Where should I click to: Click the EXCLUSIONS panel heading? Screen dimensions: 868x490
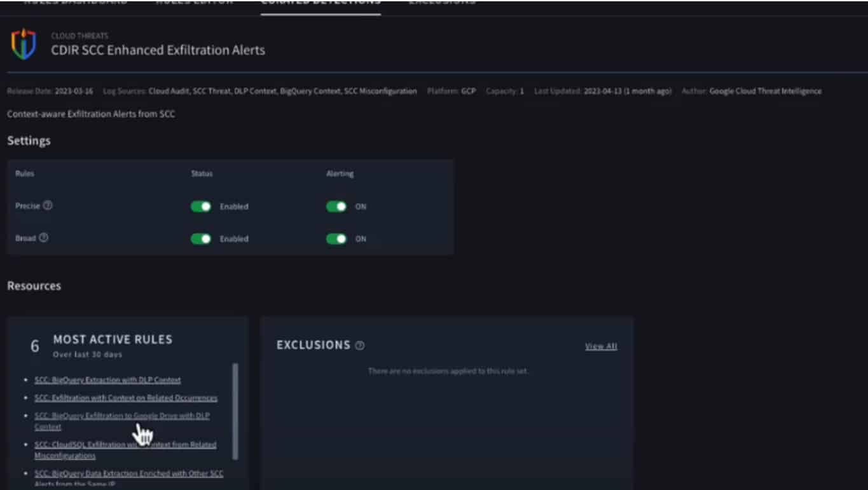click(313, 345)
